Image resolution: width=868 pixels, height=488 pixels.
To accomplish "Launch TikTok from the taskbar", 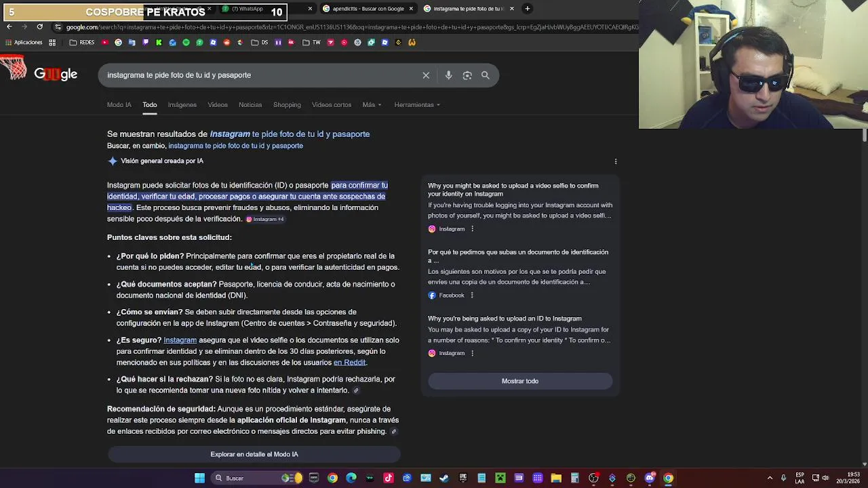I will [x=389, y=478].
